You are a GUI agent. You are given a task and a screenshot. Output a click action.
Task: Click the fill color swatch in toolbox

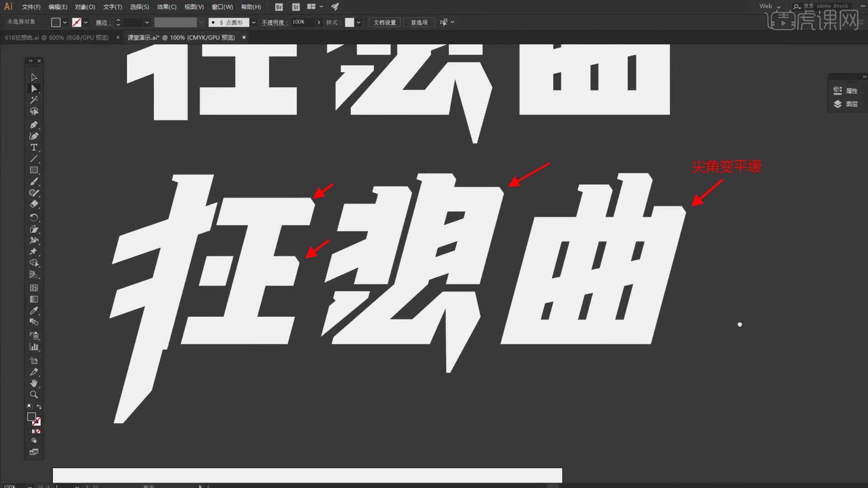(x=31, y=417)
